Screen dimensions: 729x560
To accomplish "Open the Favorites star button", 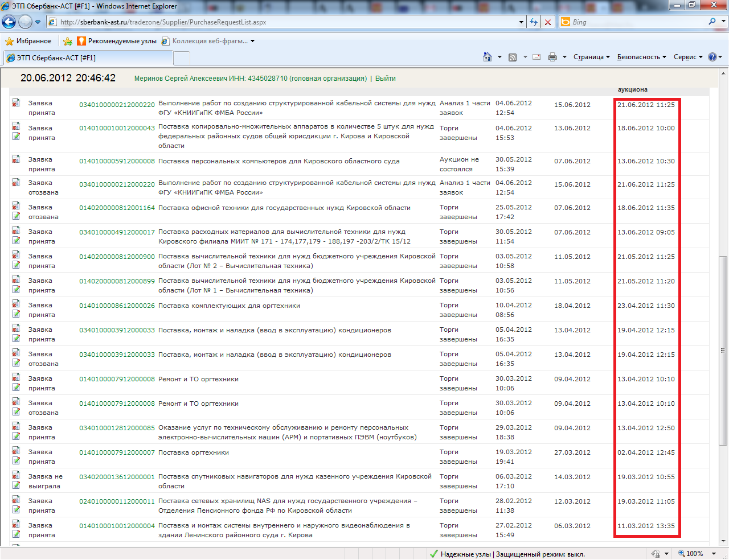I will 28,41.
